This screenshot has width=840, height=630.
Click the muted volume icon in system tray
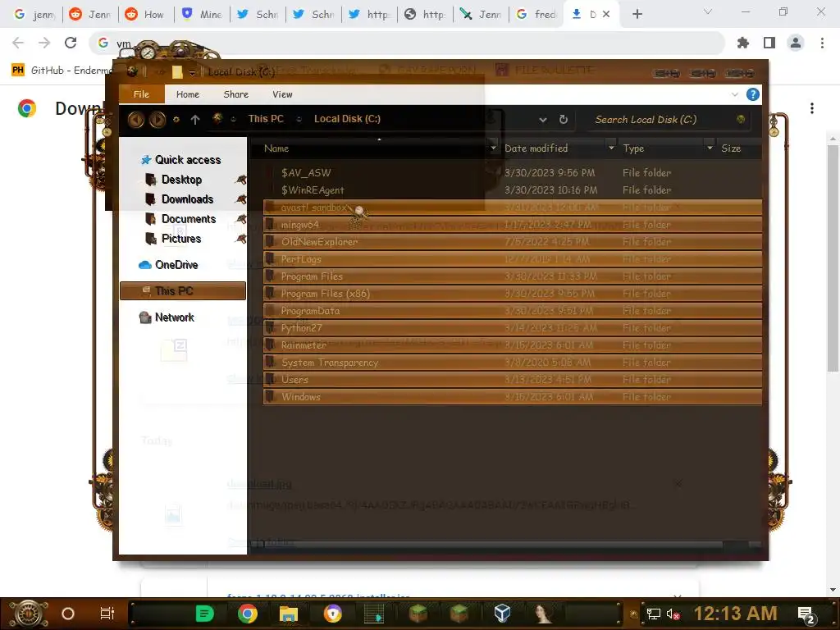tap(673, 614)
